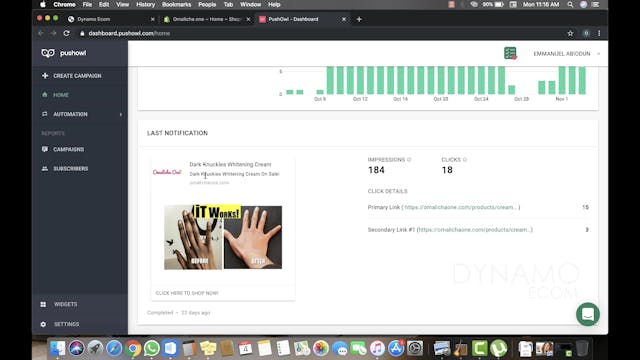
Task: Click the Clicks info icon
Action: click(465, 160)
